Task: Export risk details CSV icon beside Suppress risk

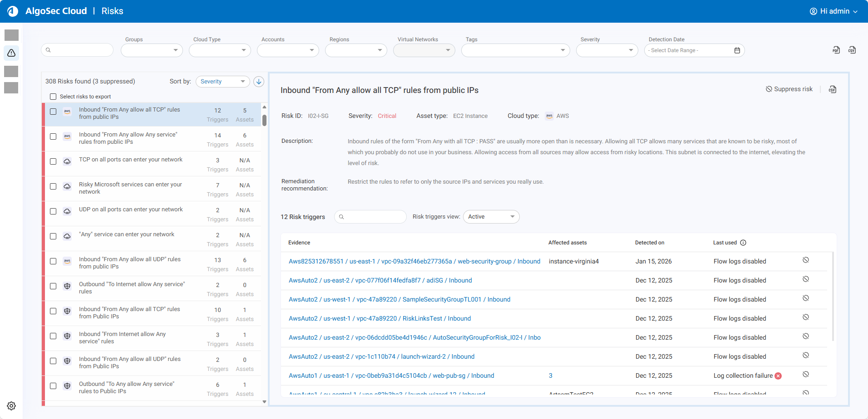Action: click(x=832, y=89)
